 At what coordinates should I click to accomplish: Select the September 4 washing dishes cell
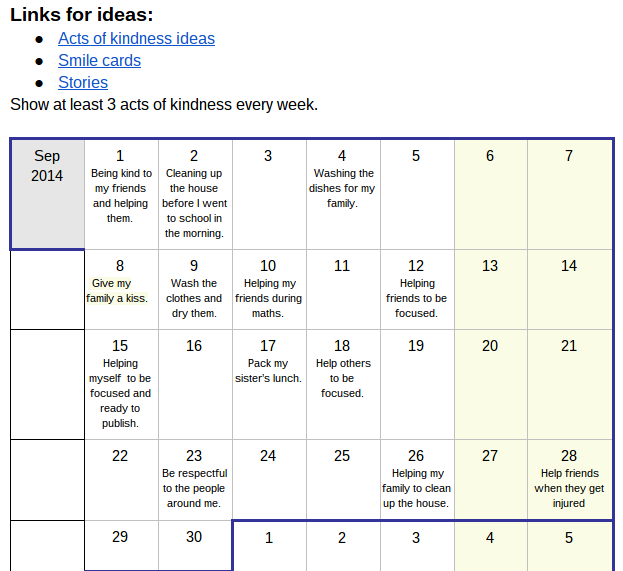click(343, 194)
